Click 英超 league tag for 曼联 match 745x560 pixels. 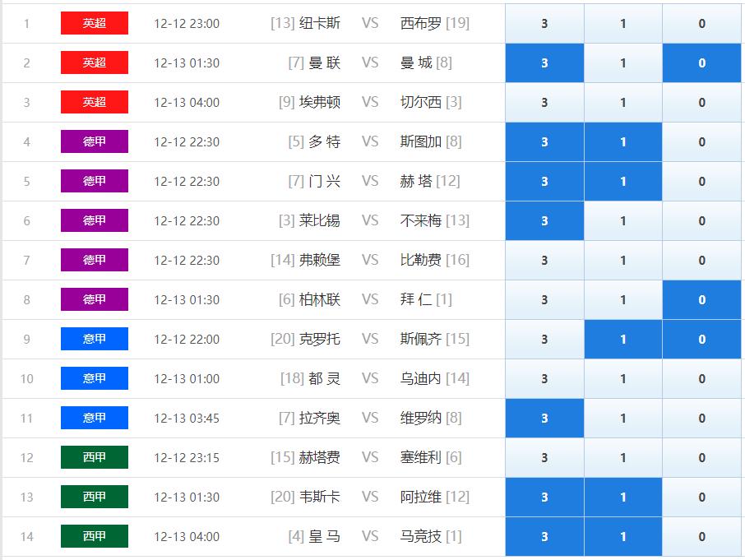pyautogui.click(x=95, y=62)
